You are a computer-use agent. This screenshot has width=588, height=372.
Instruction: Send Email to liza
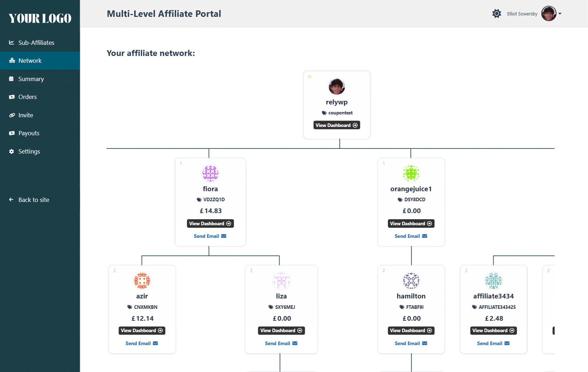[x=281, y=343]
